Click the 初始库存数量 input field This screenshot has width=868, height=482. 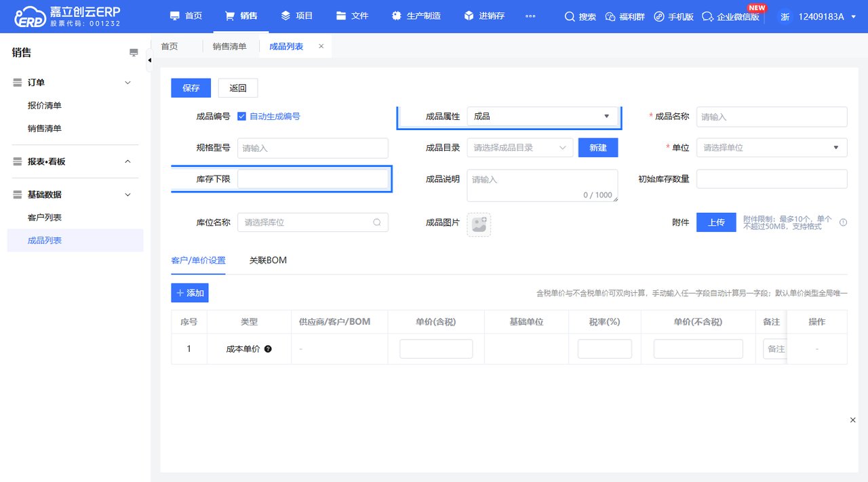pyautogui.click(x=772, y=179)
